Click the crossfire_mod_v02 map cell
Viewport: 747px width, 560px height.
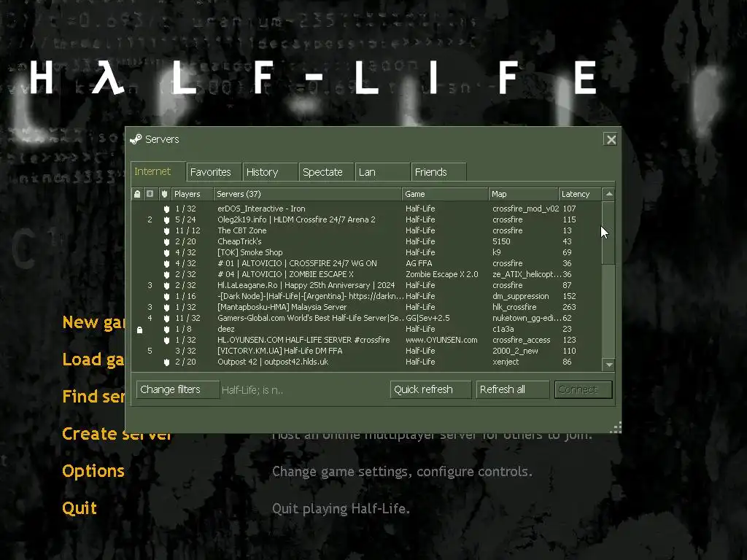coord(525,209)
